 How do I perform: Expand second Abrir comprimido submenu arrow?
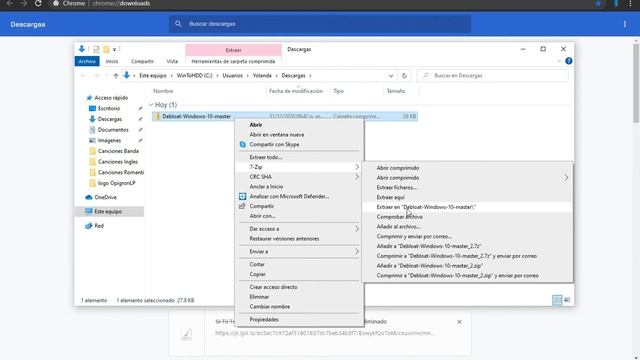[566, 178]
